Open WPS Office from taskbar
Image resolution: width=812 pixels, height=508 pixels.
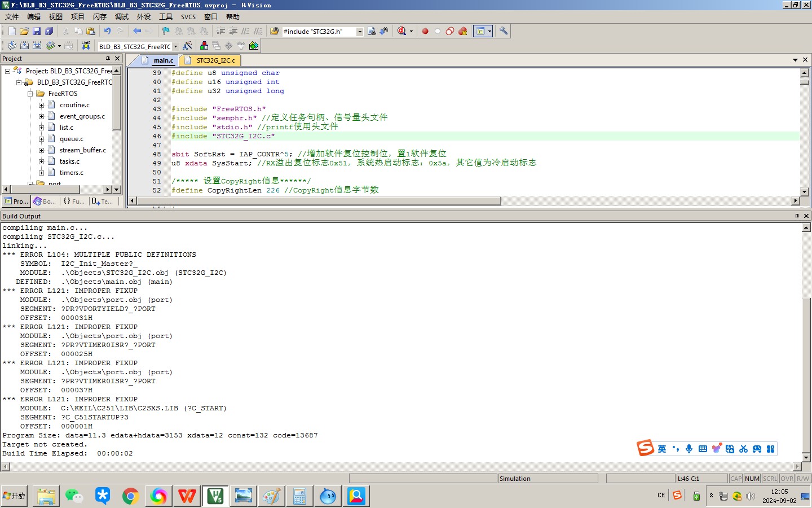187,496
